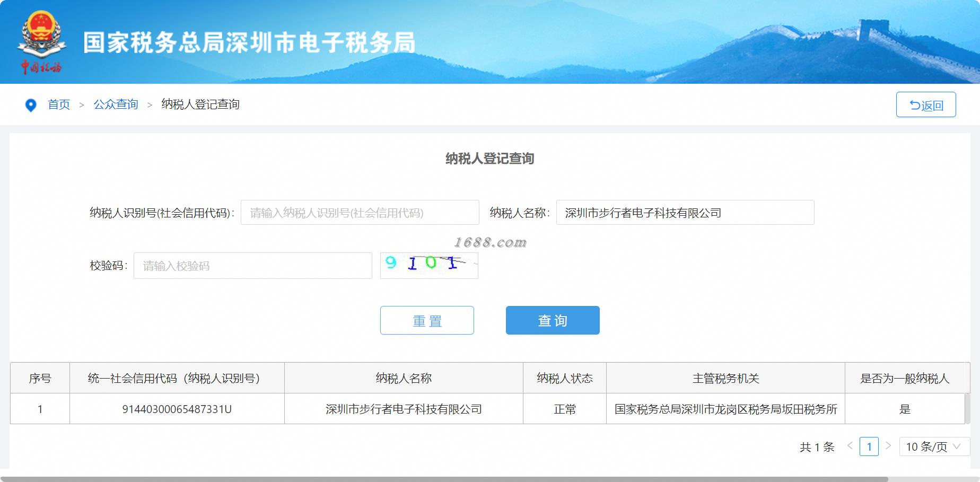Refresh the captcha image 9101
The width and height of the screenshot is (980, 482).
point(429,265)
